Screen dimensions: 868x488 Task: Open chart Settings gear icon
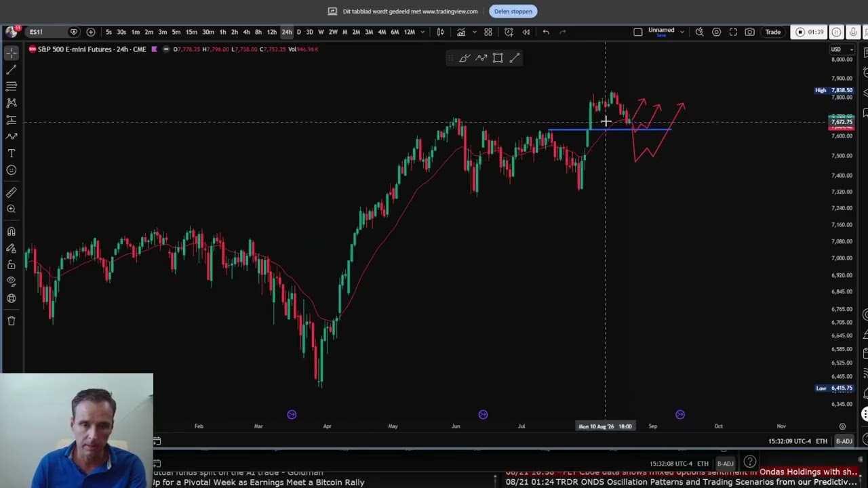tap(716, 32)
